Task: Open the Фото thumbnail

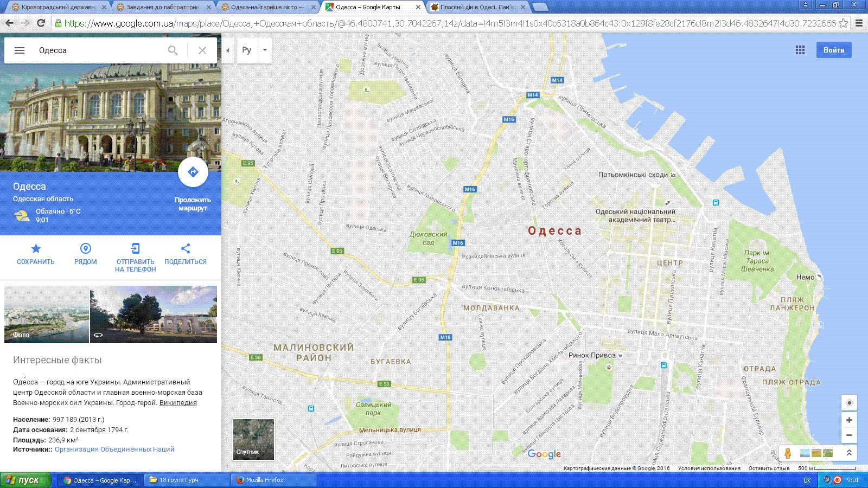Action: [x=47, y=314]
